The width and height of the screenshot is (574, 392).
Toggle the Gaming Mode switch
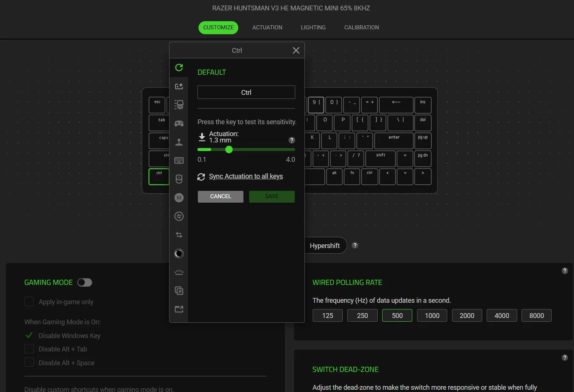(85, 283)
